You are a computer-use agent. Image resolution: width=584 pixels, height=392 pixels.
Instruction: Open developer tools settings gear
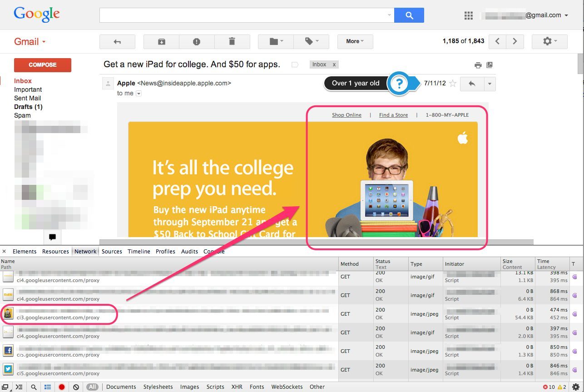click(576, 387)
